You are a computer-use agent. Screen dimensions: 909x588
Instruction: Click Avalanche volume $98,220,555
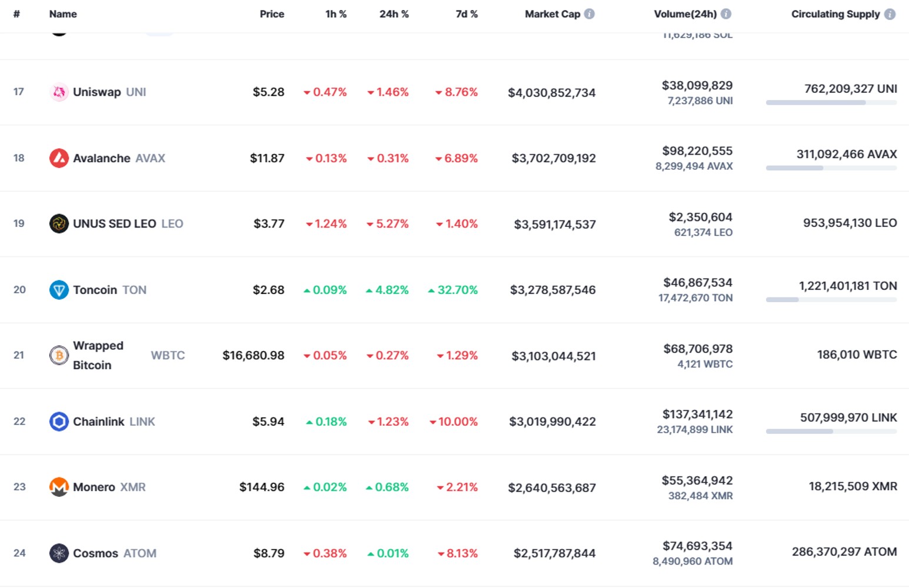[x=698, y=151]
